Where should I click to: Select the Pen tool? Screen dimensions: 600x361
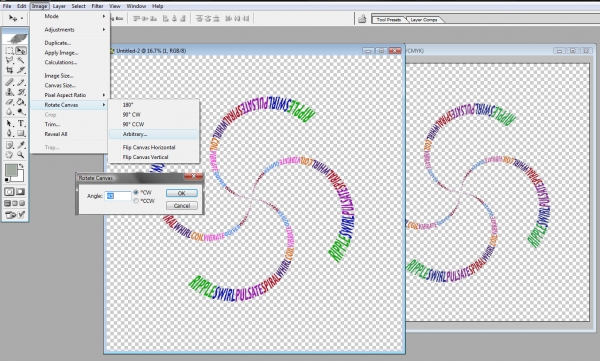click(x=9, y=133)
